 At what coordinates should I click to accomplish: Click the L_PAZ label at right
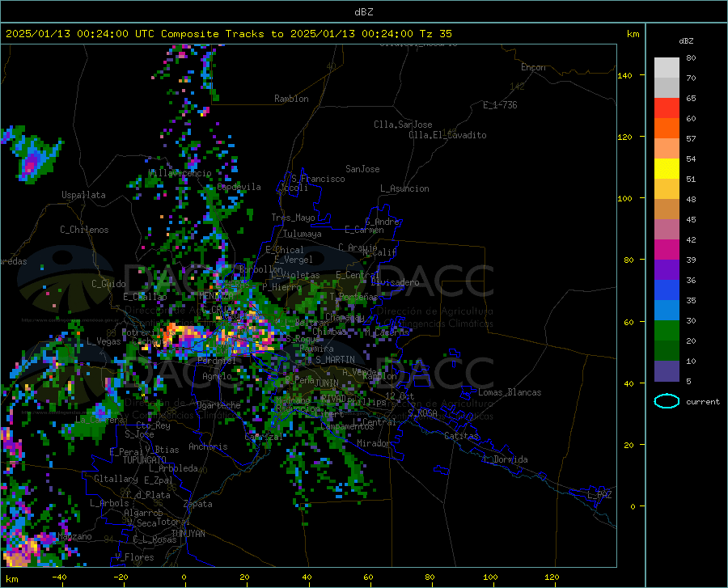[x=599, y=495]
